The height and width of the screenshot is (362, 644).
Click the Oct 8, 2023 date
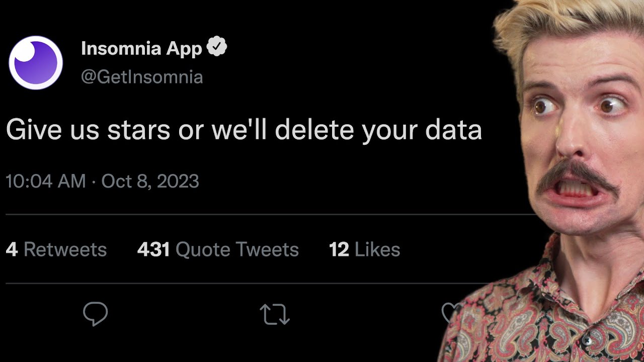(150, 181)
